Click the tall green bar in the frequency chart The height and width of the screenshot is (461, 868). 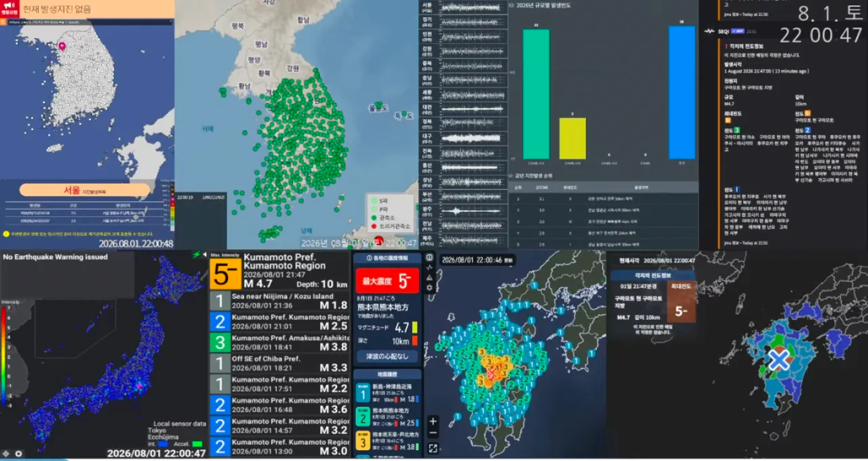(x=536, y=94)
